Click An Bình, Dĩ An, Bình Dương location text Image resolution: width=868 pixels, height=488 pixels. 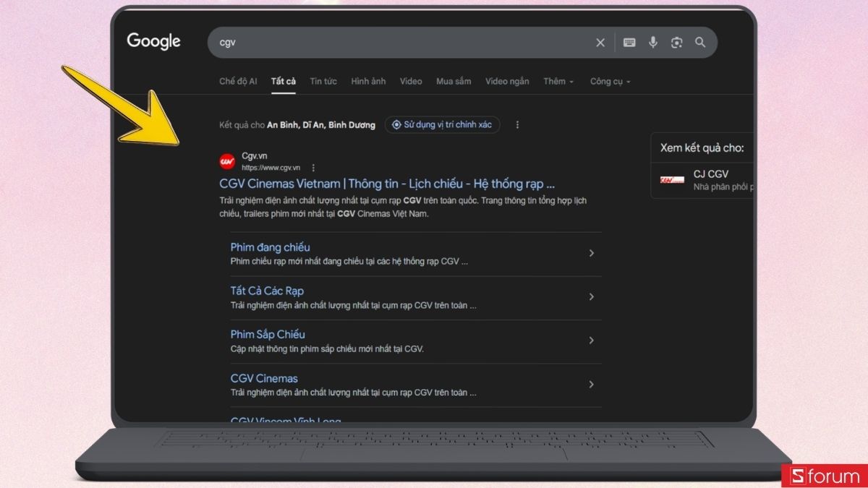pyautogui.click(x=321, y=125)
